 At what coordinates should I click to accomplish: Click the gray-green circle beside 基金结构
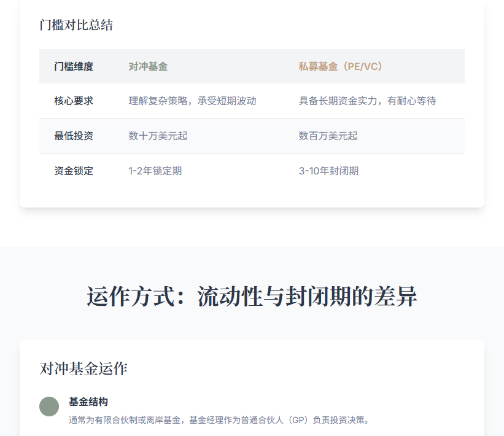(49, 407)
